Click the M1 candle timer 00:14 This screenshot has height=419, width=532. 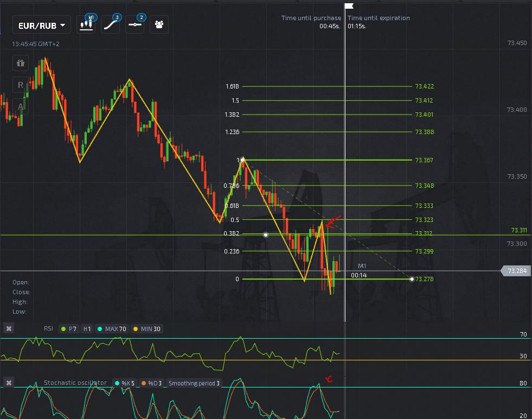pyautogui.click(x=358, y=275)
